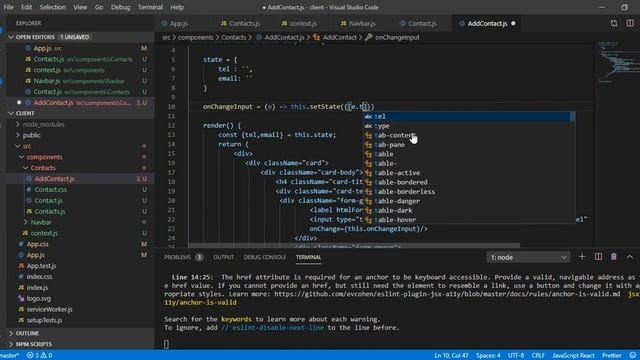Expand the node_modules folder

pyautogui.click(x=44, y=124)
